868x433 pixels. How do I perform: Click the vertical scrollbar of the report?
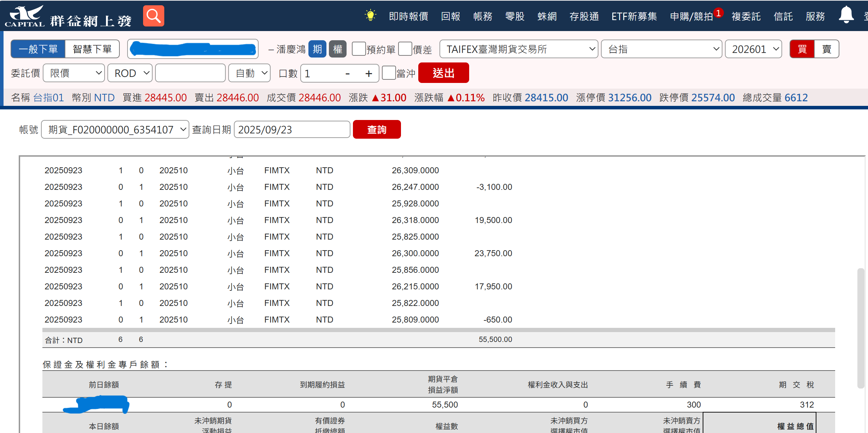click(x=861, y=328)
